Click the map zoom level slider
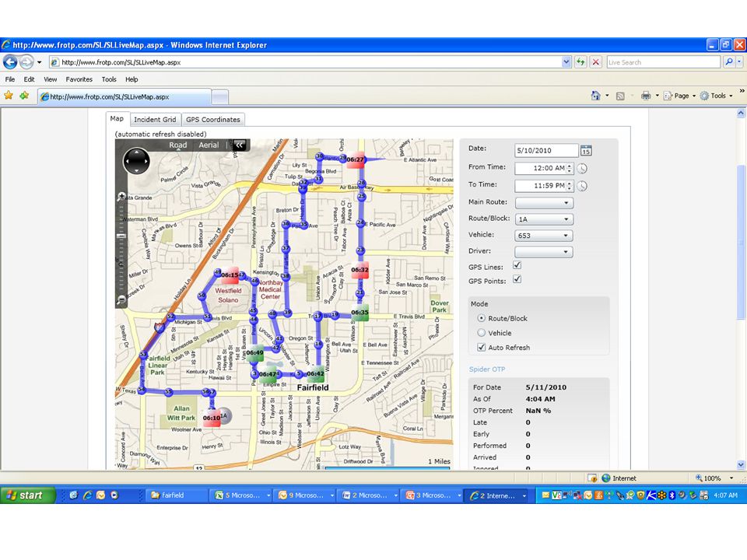 coord(121,236)
